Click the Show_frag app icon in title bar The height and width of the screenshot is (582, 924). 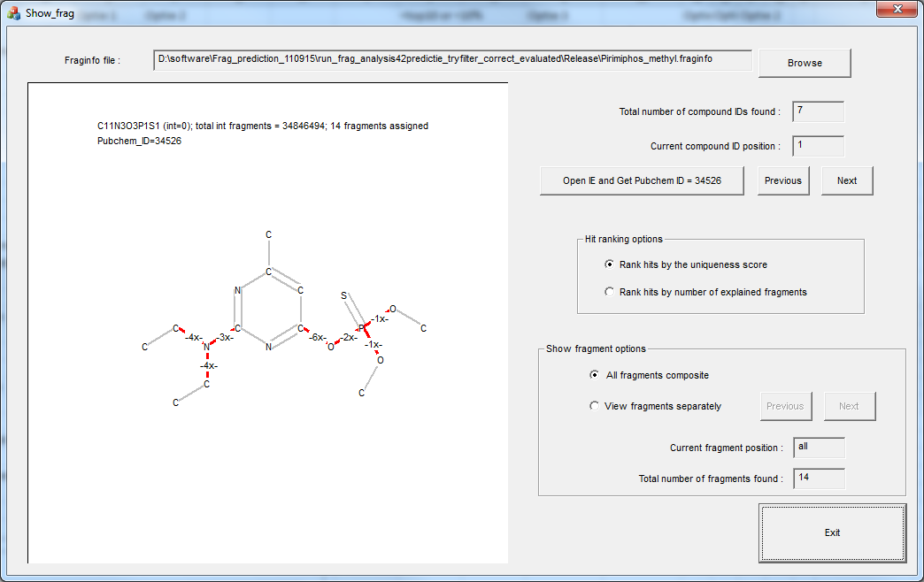point(13,13)
